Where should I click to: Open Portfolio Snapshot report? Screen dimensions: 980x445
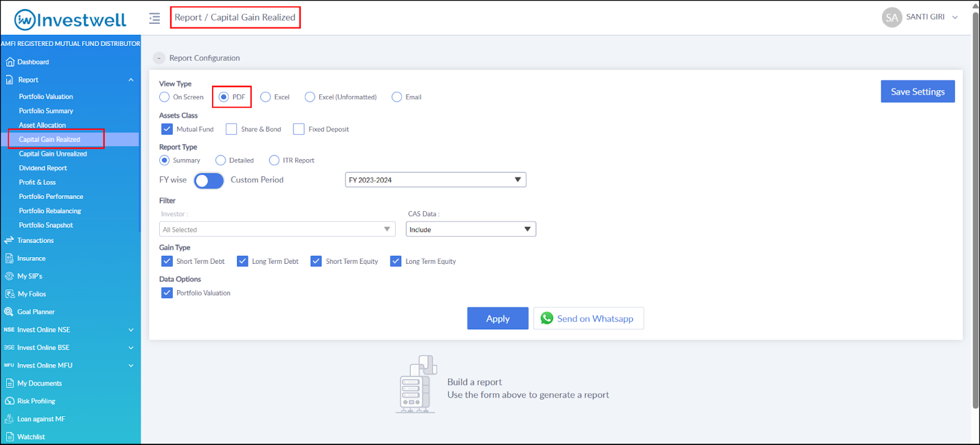[46, 225]
